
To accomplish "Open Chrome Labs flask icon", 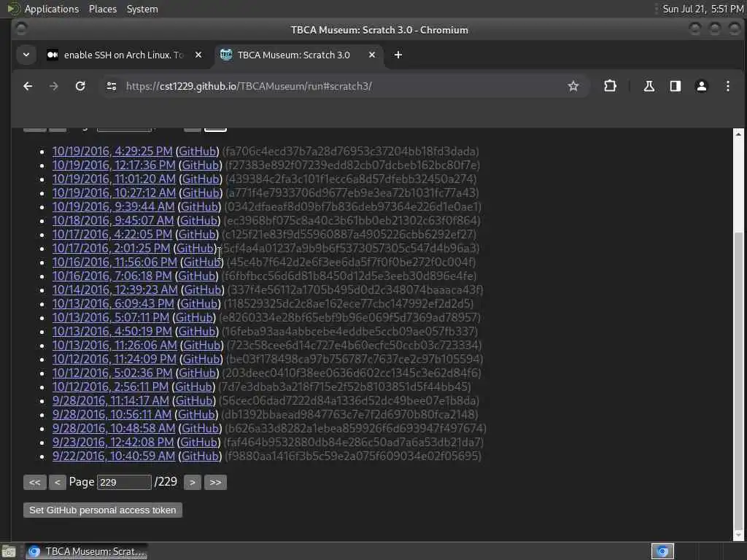I will pyautogui.click(x=649, y=86).
